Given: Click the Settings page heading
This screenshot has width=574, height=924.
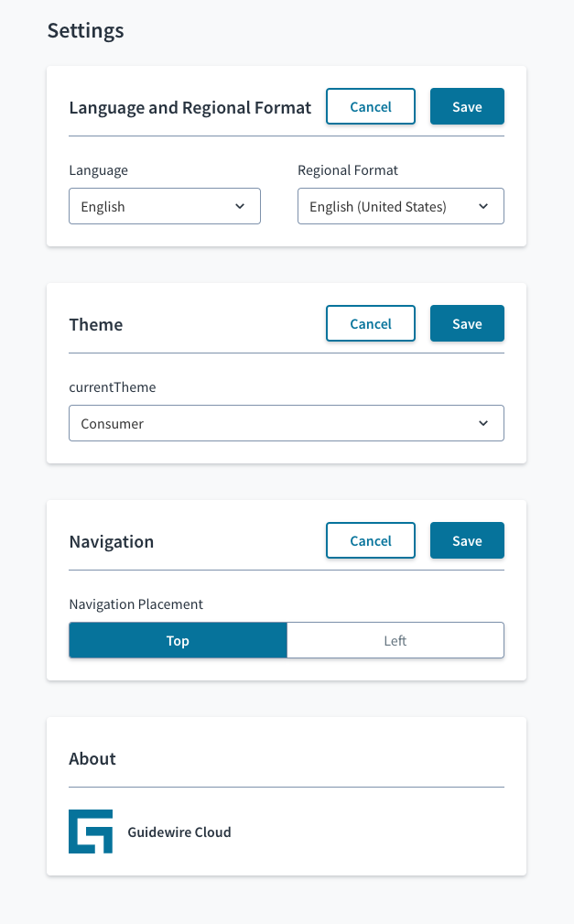Looking at the screenshot, I should point(85,30).
